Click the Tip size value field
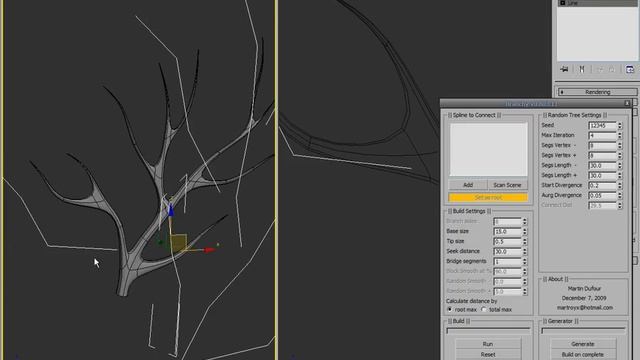Image resolution: width=640 pixels, height=360 pixels. (x=507, y=242)
